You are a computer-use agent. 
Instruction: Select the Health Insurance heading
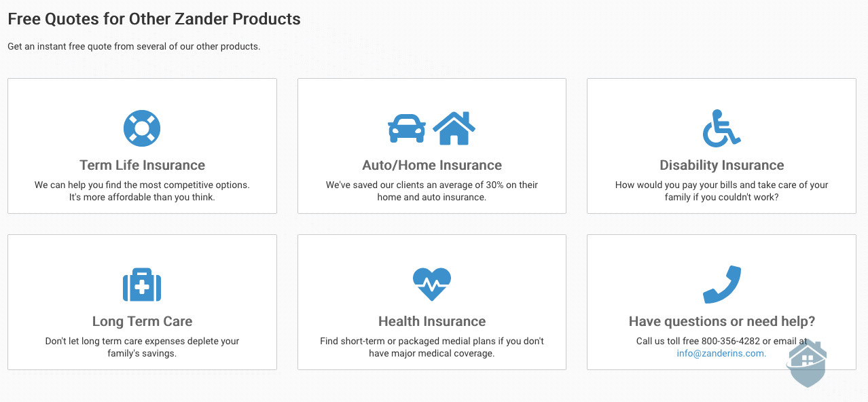tap(432, 321)
